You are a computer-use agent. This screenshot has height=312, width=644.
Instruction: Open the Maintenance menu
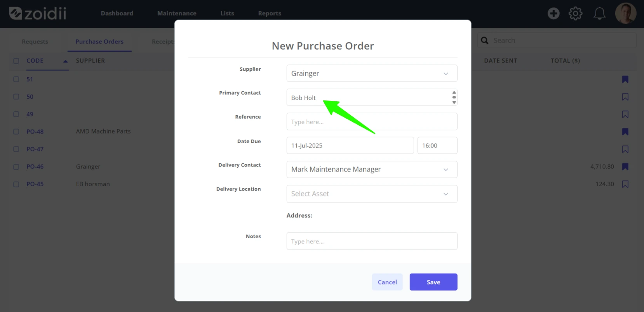177,13
